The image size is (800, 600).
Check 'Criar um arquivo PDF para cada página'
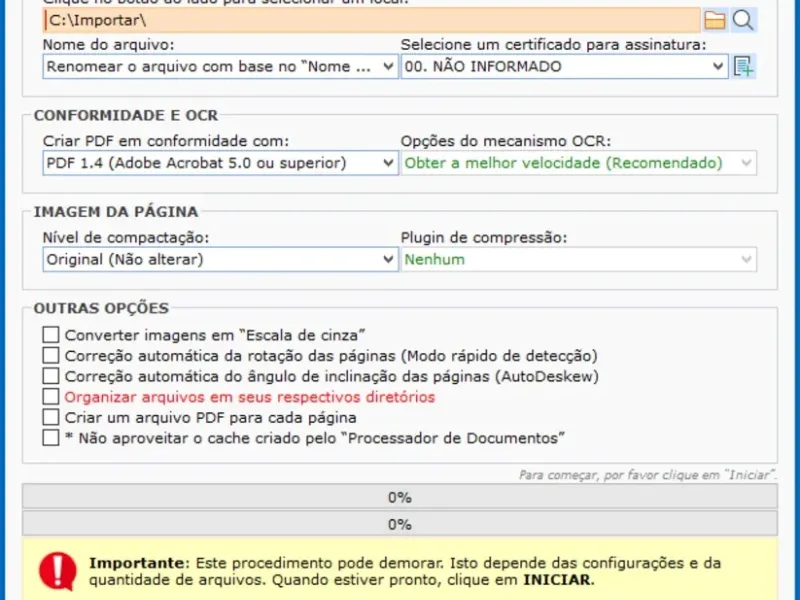(51, 417)
